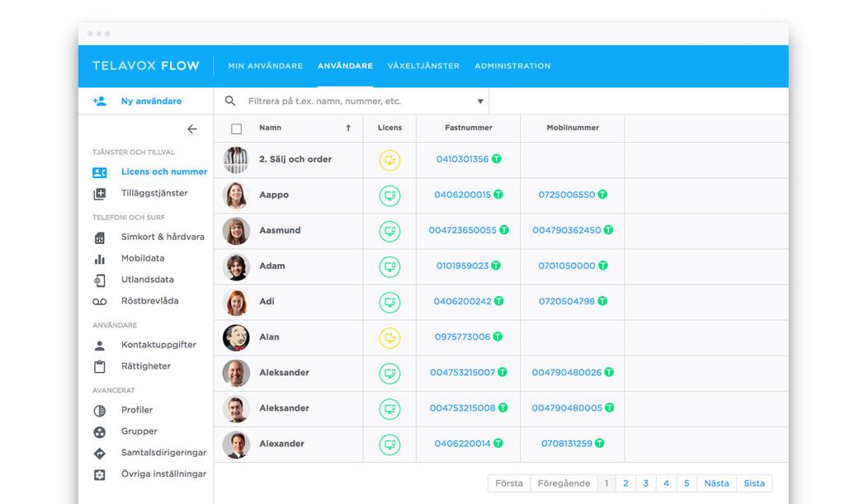Click the Föregående pagination button
The height and width of the screenshot is (504, 845).
click(x=564, y=483)
